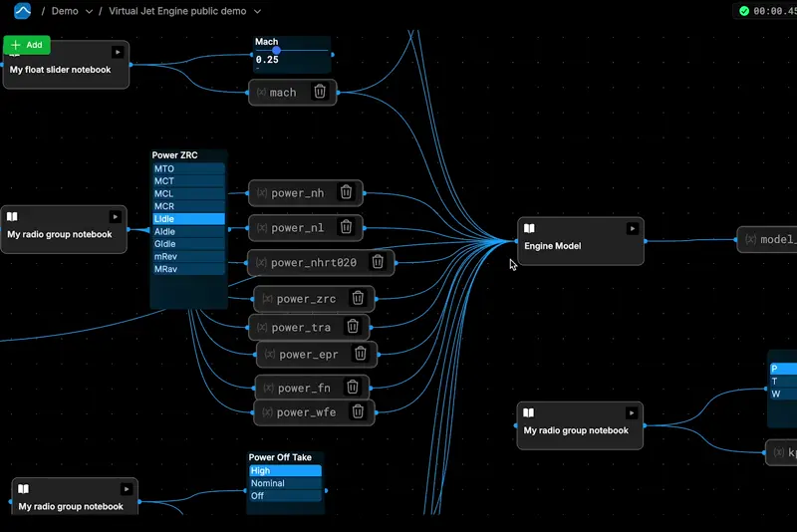Click book icon of notebook below Engine Model
The width and height of the screenshot is (797, 532).
coord(529,413)
